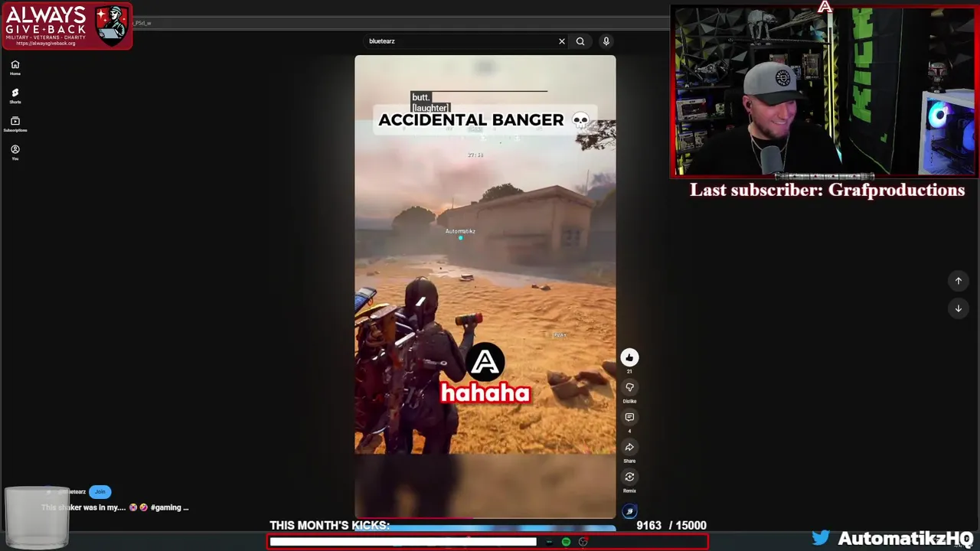980x551 pixels.
Task: Click the Spotify icon in the bottom bar
Action: pyautogui.click(x=566, y=542)
